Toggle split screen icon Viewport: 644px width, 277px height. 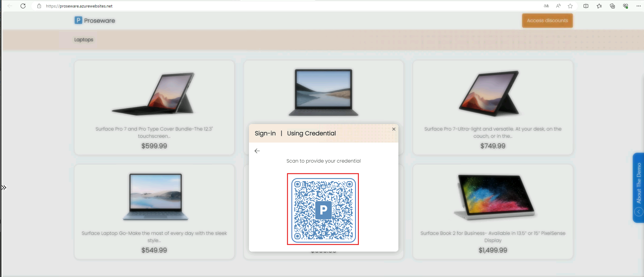pos(586,6)
